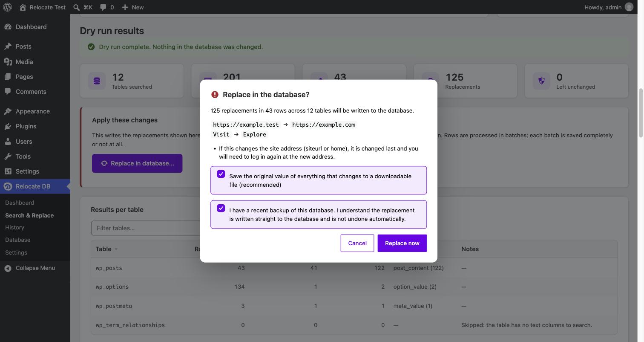Click the Users person icon
Image resolution: width=644 pixels, height=342 pixels.
pos(8,142)
